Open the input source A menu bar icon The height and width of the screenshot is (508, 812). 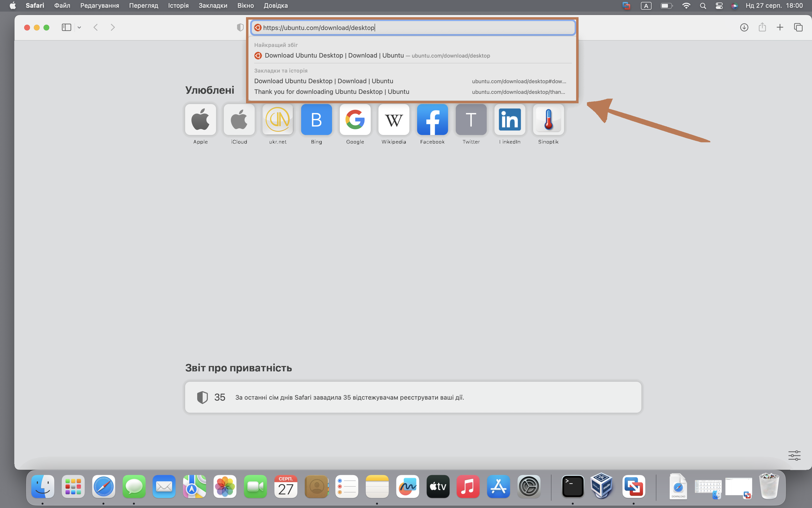(646, 6)
